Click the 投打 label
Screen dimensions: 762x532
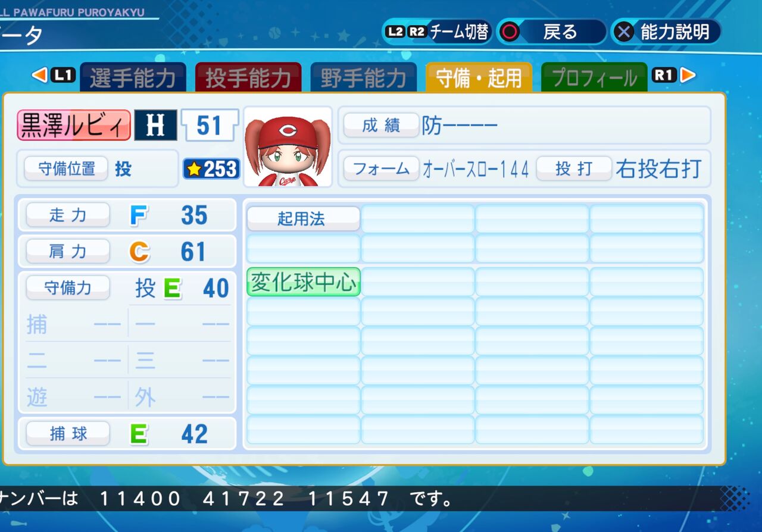click(574, 169)
